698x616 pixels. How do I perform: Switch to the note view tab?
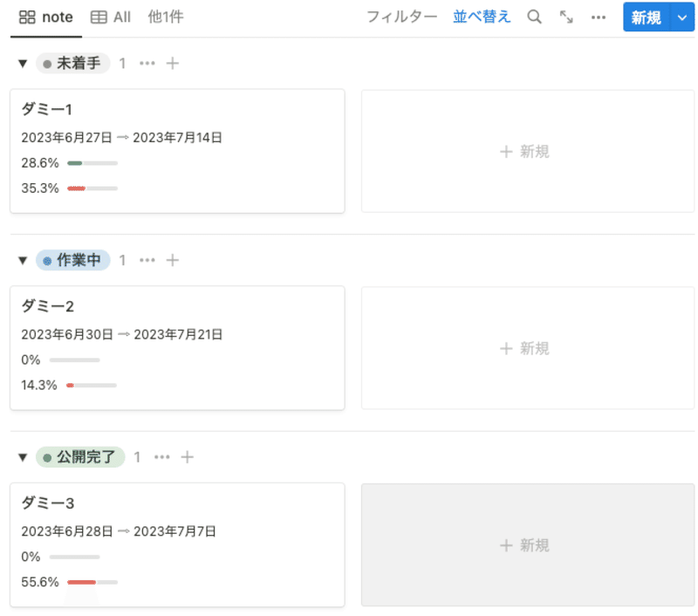click(x=46, y=17)
